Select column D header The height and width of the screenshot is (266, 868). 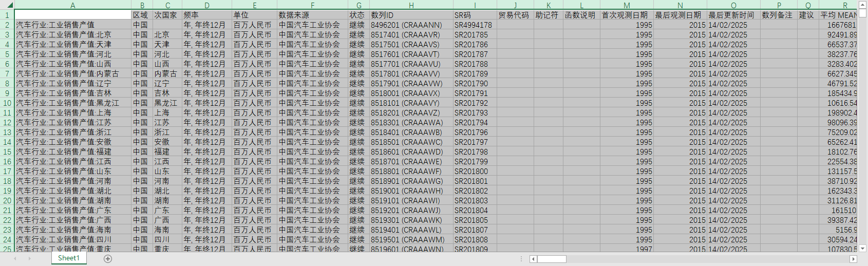tap(206, 5)
